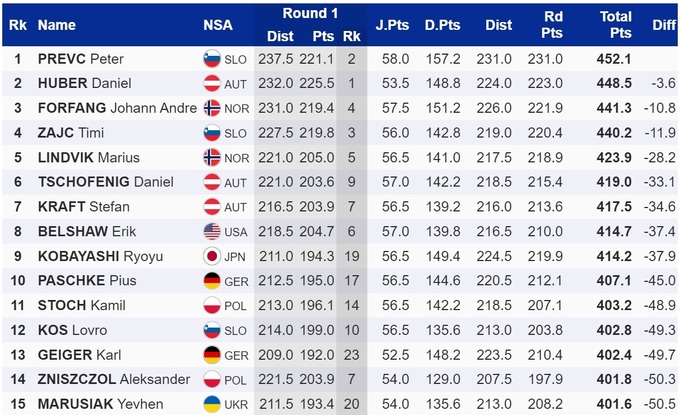Click the Polish flag beside Stoch Kamil

point(211,305)
